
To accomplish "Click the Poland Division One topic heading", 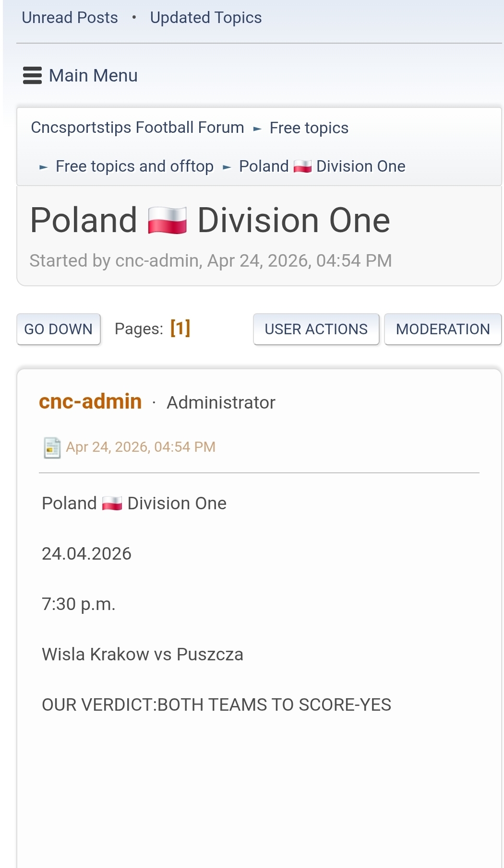I will coord(210,221).
